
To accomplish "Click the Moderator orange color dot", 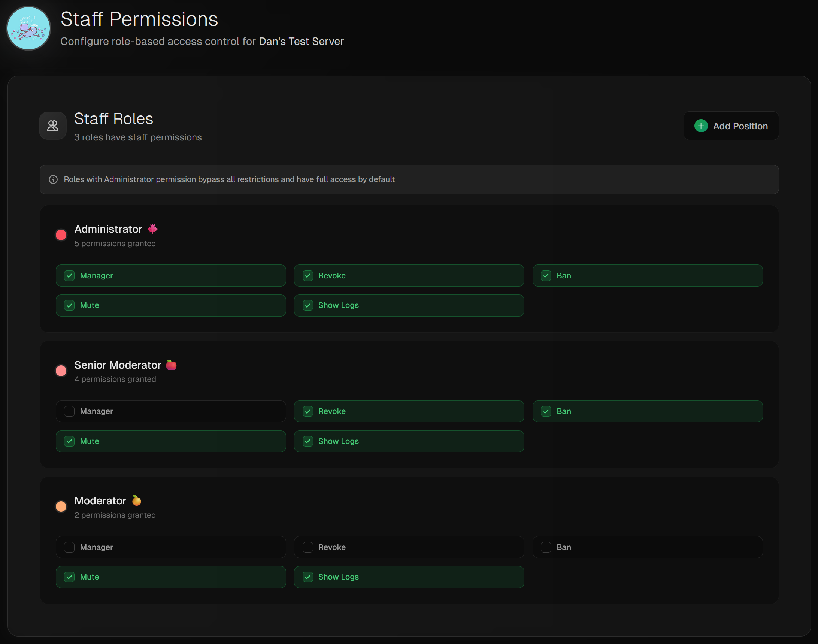I will tap(61, 507).
